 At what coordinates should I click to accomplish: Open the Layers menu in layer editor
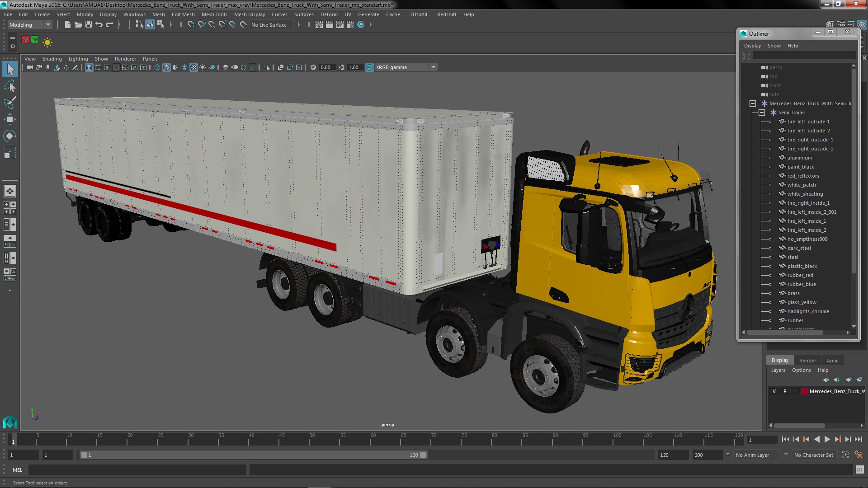778,370
